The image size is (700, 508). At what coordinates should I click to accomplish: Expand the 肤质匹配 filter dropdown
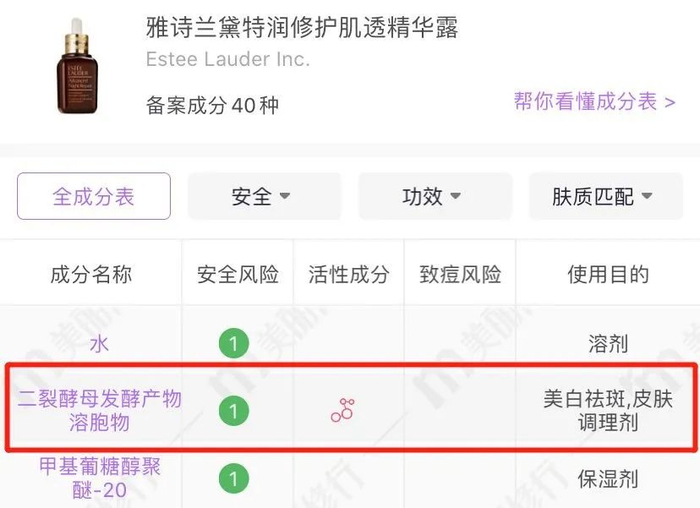603,197
